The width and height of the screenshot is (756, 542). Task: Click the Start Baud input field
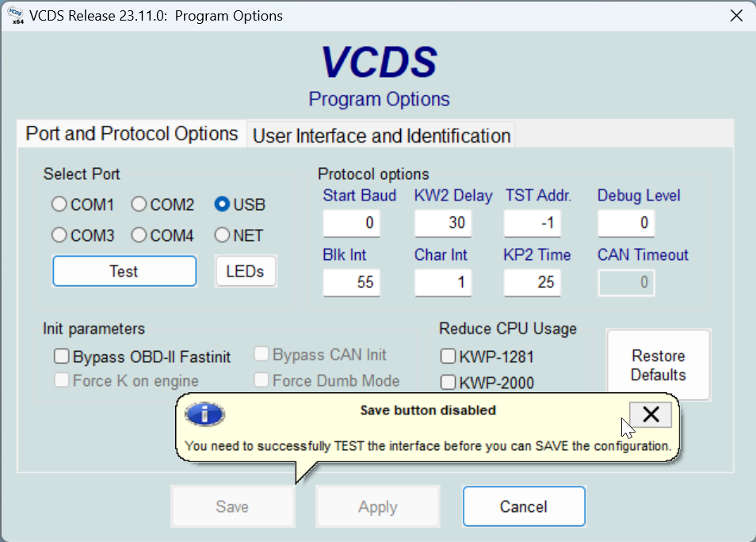(352, 223)
